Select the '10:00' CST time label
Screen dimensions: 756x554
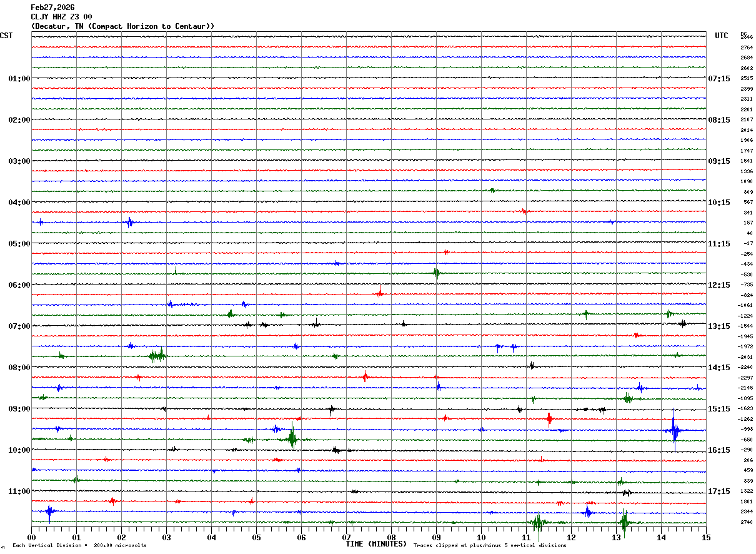(19, 450)
